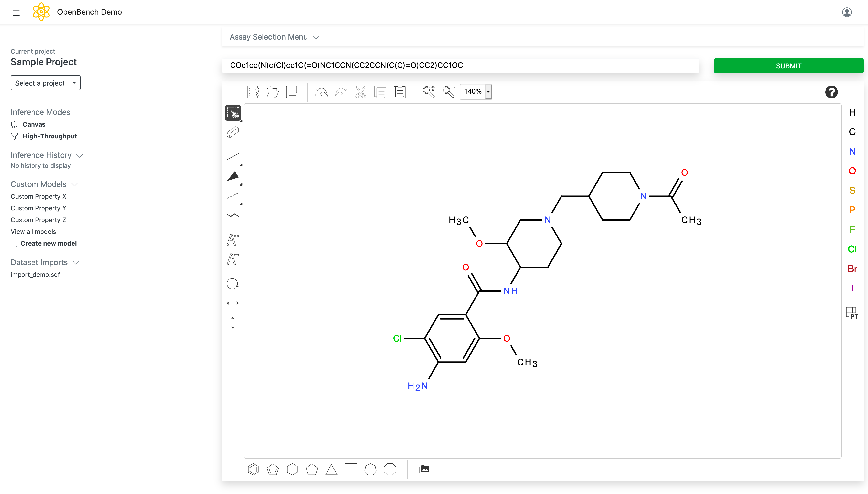Activate the selection marquee tool
Image resolution: width=868 pixels, height=494 pixels.
click(x=233, y=113)
